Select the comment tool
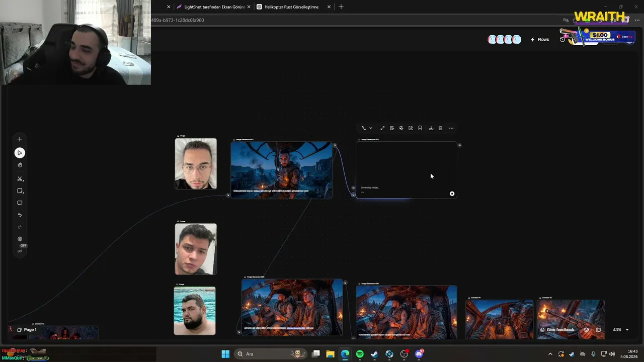Viewport: 644px width, 362px height. (20, 203)
